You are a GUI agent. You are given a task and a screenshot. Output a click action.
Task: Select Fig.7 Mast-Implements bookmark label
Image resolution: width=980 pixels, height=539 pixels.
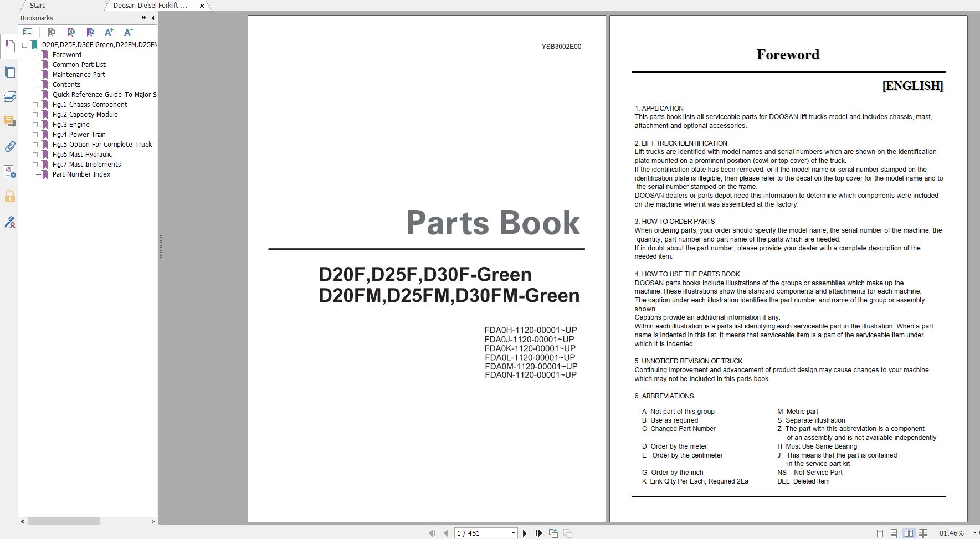tap(86, 165)
